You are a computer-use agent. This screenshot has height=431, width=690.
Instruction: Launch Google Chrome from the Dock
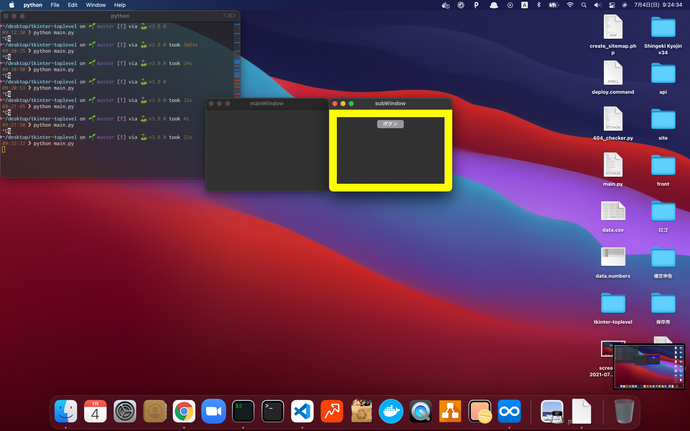tap(184, 411)
